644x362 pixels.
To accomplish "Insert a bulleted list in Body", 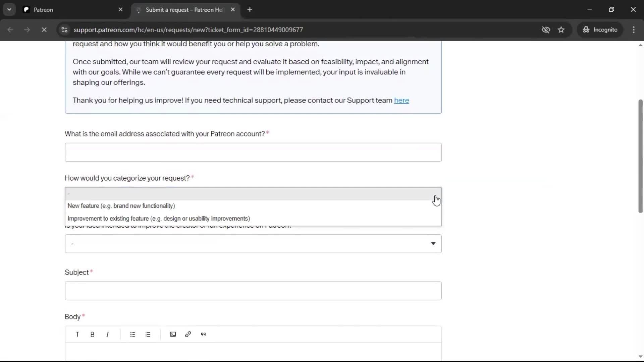I will (132, 334).
